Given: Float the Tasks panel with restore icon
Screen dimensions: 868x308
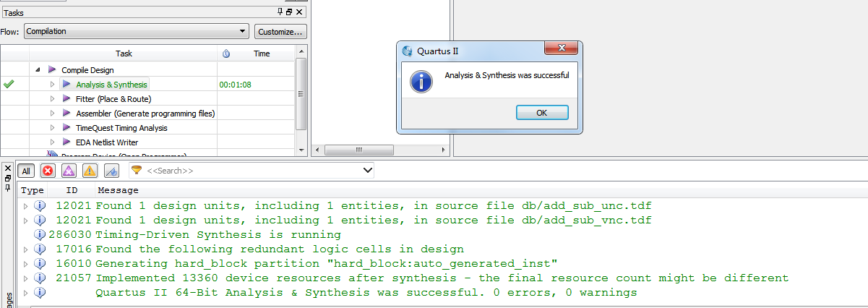Looking at the screenshot, I should (x=290, y=12).
